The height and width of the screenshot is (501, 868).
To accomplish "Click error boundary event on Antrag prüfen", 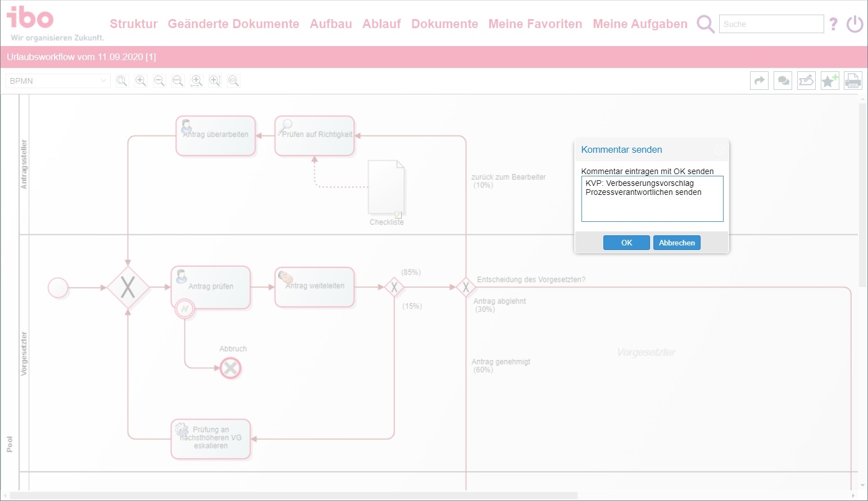I will [x=185, y=309].
